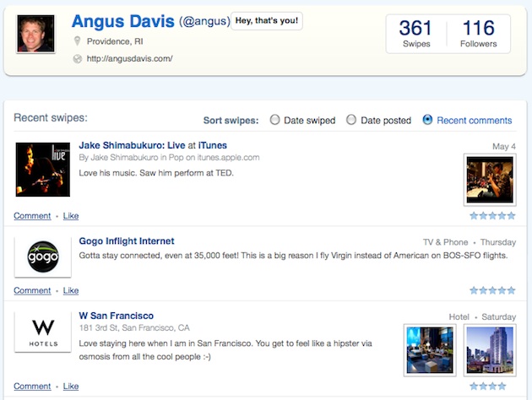532x400 pixels.
Task: Open the Angus Davis profile name link
Action: [122, 21]
